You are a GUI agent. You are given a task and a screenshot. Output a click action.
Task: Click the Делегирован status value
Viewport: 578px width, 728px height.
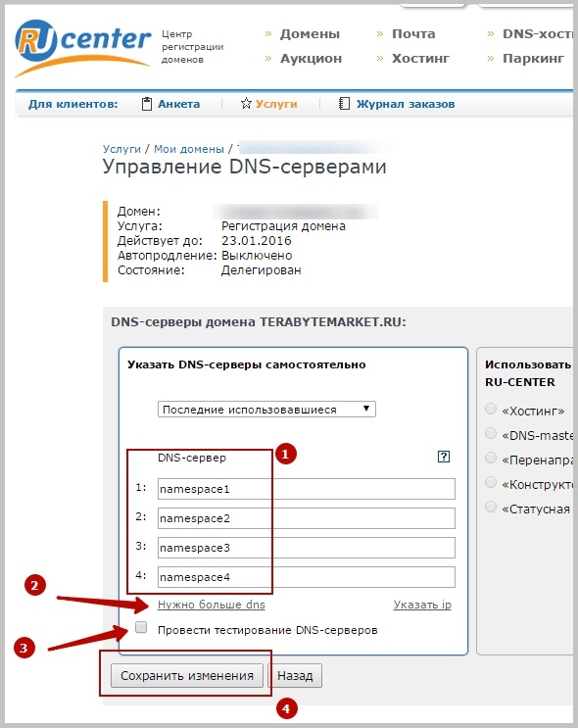(261, 269)
